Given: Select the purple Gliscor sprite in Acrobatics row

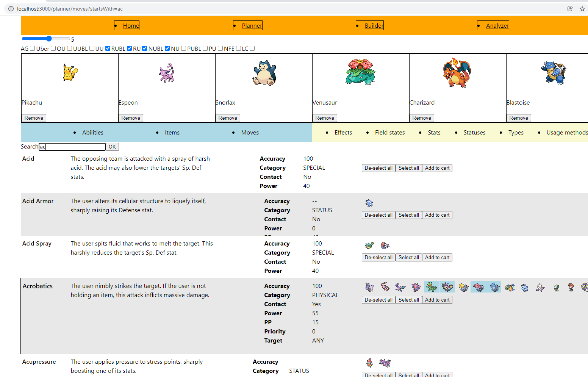Looking at the screenshot, I should coord(416,287).
